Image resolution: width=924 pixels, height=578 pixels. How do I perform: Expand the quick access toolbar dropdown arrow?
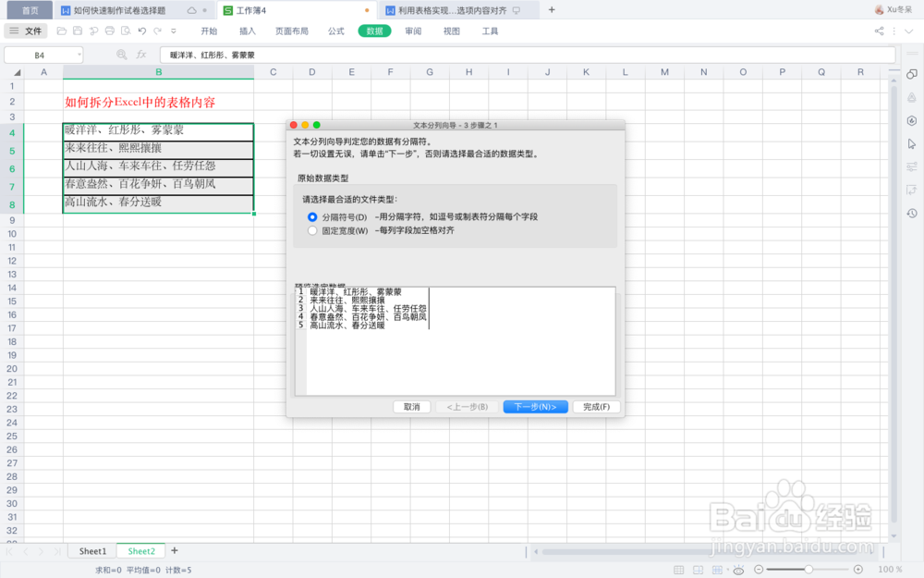tap(174, 31)
